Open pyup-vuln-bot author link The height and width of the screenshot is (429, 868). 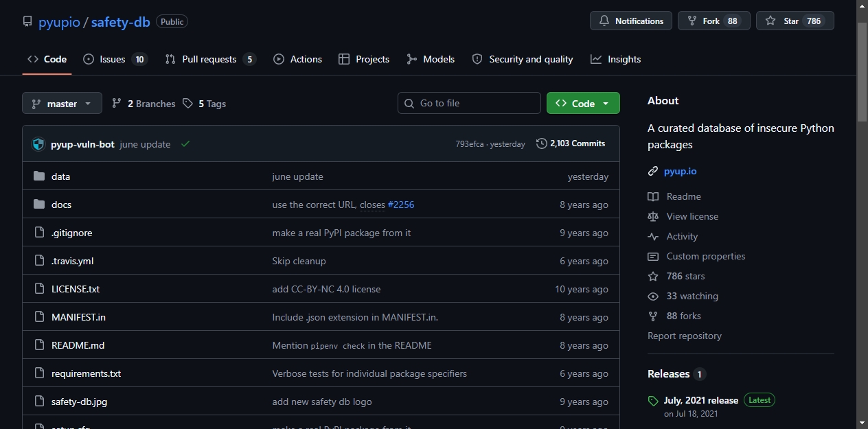pyautogui.click(x=82, y=144)
